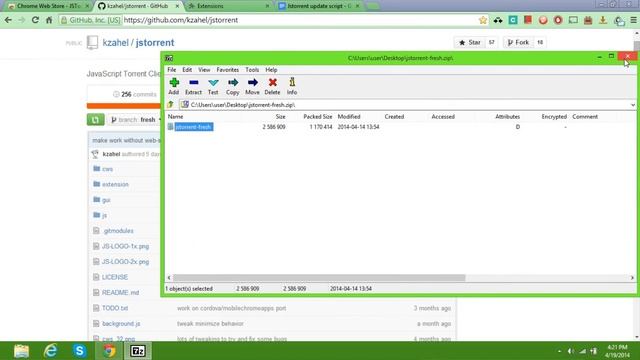Star the repository on GitHub
640x360 pixels.
470,42
